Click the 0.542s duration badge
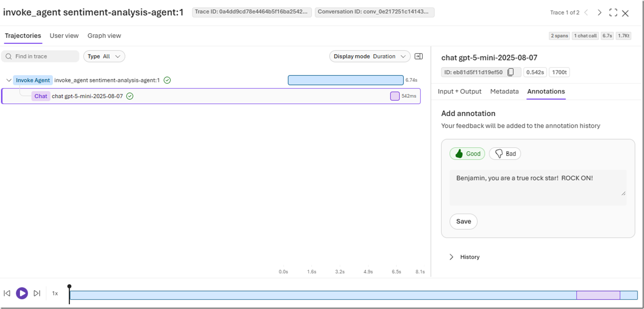 click(x=535, y=72)
